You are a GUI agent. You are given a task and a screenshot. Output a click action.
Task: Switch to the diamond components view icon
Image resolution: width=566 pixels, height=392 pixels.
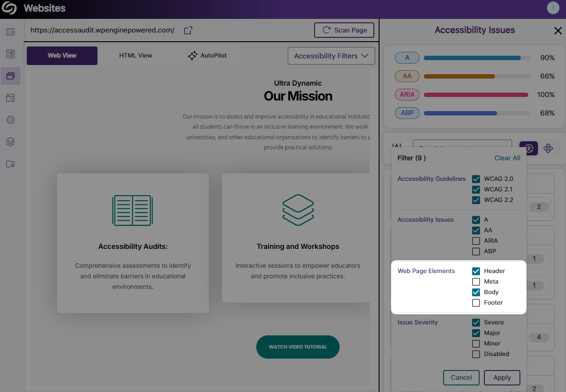tap(548, 148)
